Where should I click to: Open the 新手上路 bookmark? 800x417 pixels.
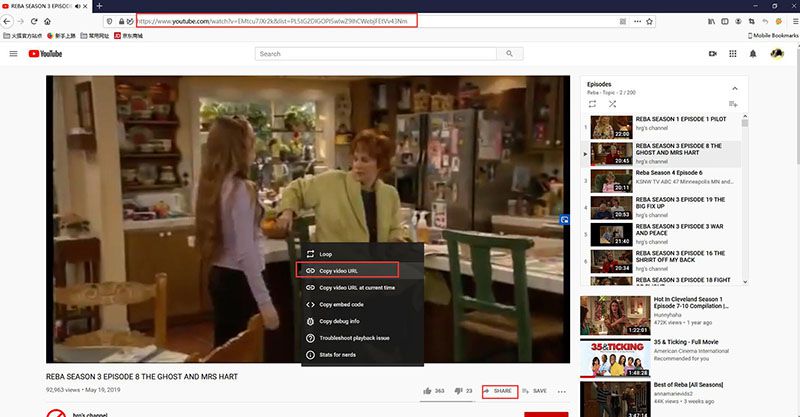61,36
